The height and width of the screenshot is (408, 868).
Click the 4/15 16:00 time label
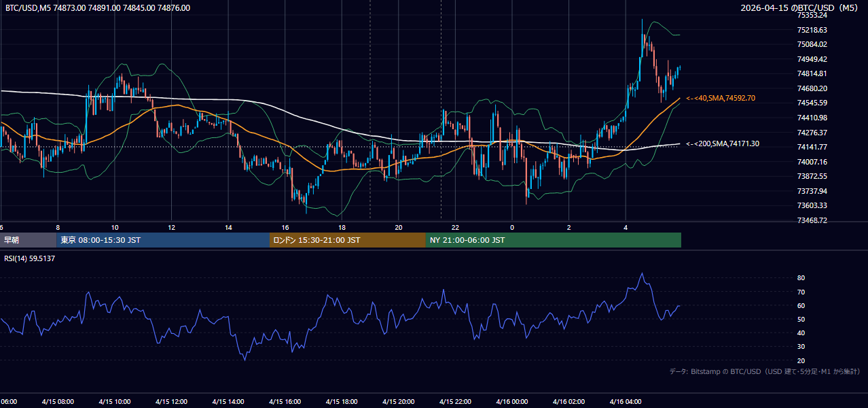[285, 401]
